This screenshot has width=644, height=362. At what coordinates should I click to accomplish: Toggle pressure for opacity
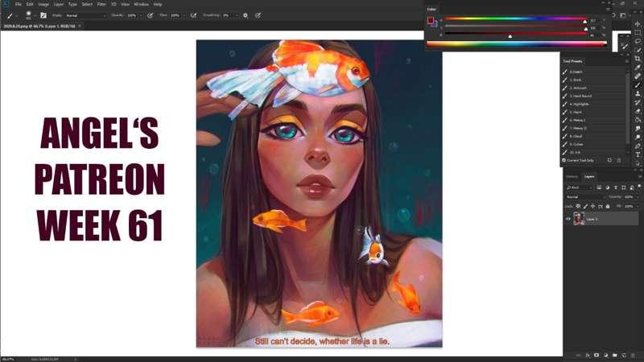pos(151,15)
